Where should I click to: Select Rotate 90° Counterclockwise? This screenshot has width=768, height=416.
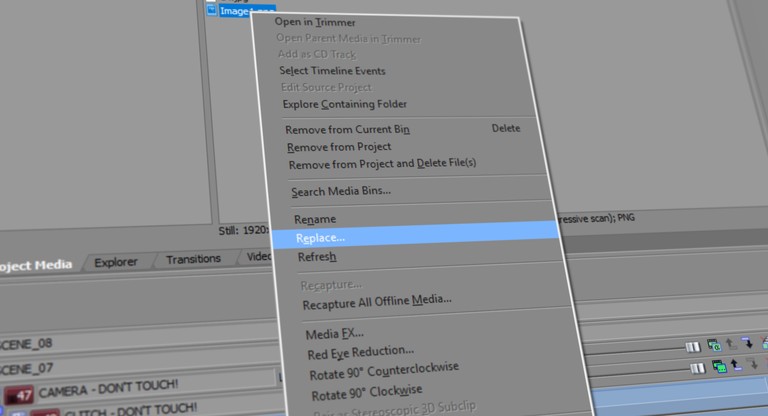click(384, 371)
